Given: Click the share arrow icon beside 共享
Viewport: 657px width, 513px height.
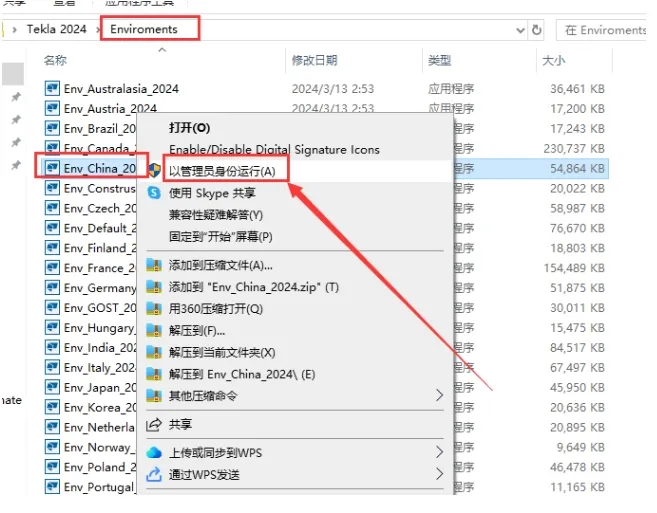Looking at the screenshot, I should pos(154,424).
